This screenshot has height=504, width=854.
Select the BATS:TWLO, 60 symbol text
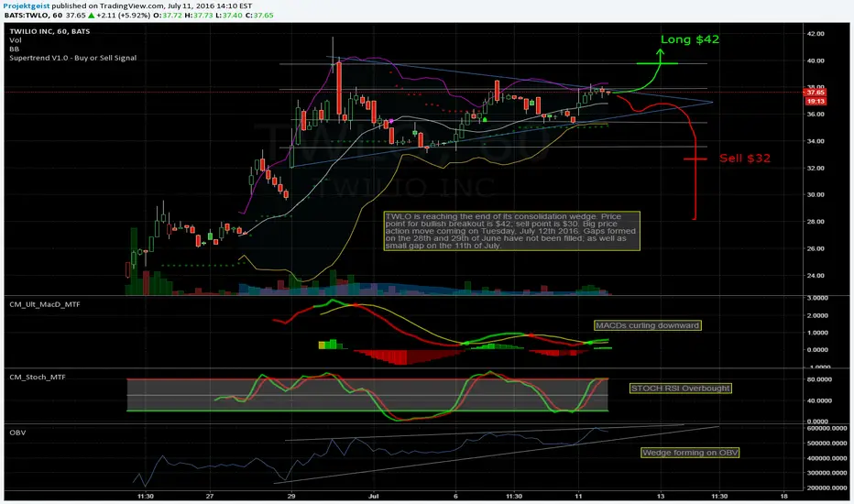[x=33, y=16]
